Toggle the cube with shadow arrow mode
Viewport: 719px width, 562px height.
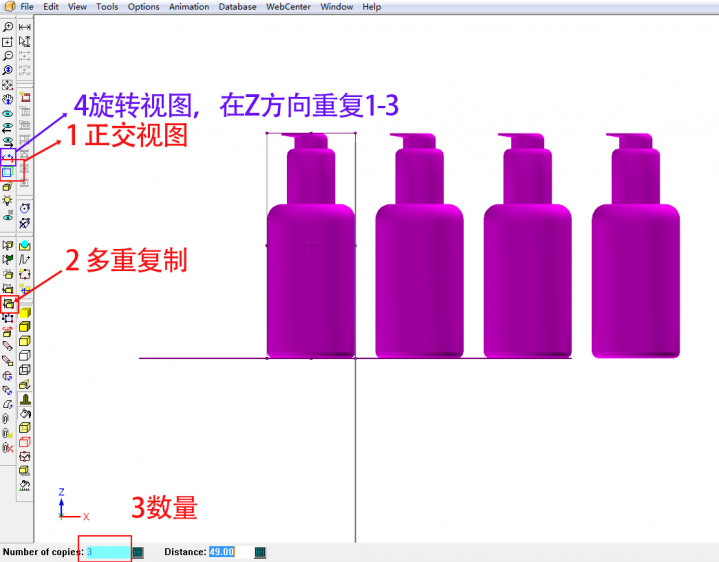25,384
